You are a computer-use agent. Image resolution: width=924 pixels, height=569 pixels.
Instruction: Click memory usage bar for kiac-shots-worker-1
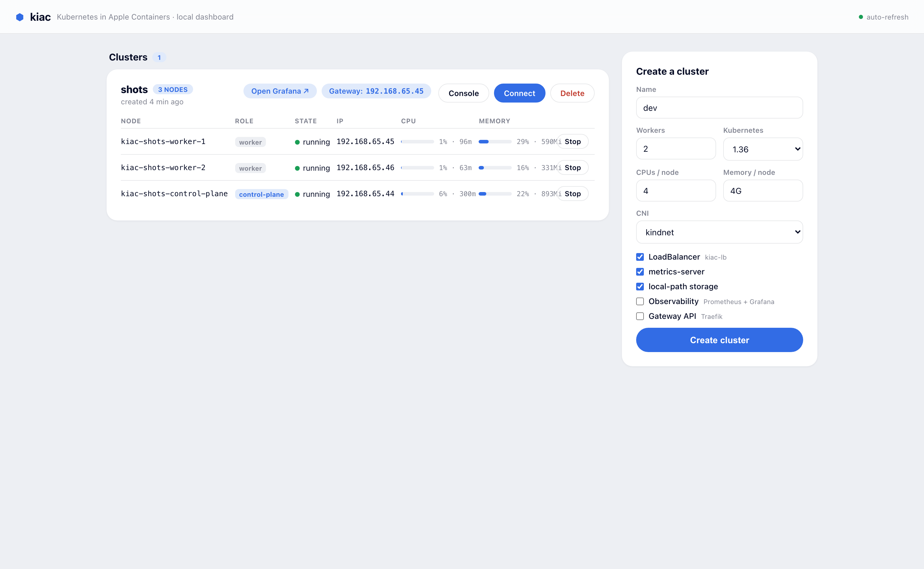[x=495, y=141]
